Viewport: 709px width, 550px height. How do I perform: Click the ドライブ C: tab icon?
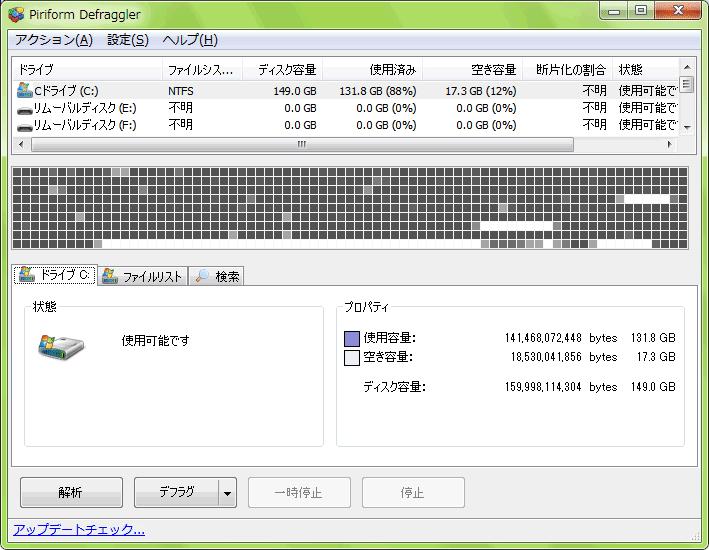[x=27, y=274]
